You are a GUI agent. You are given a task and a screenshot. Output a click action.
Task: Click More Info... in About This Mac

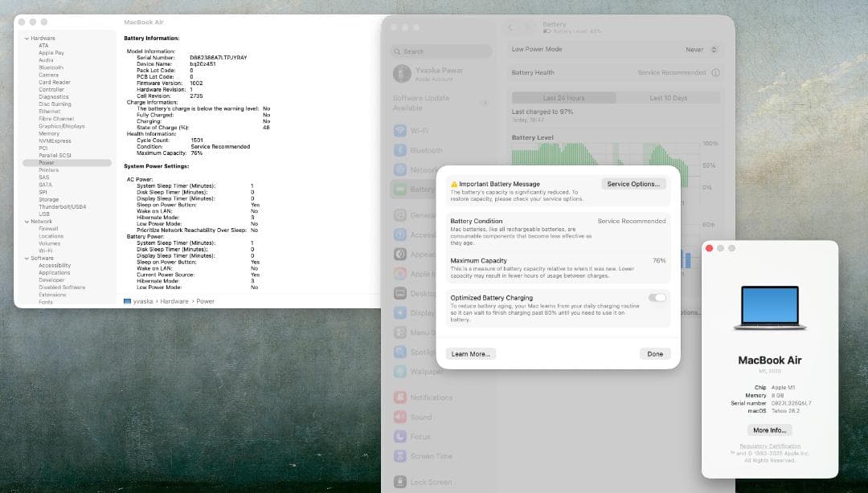(769, 430)
